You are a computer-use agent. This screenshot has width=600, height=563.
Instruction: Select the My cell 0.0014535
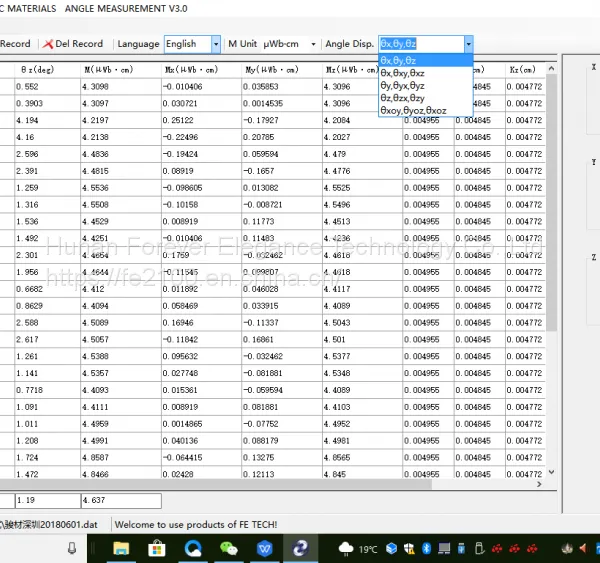[x=282, y=104]
